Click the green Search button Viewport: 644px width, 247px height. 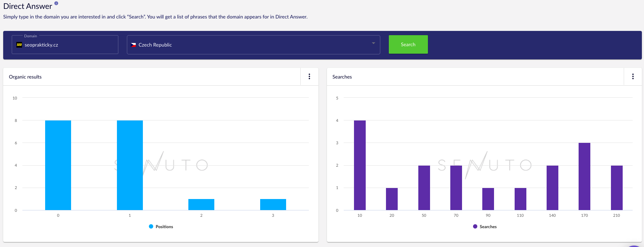pyautogui.click(x=408, y=44)
